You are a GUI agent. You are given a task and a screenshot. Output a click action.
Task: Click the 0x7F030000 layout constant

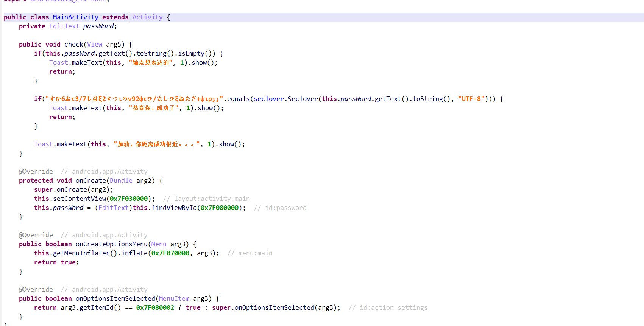pyautogui.click(x=129, y=199)
